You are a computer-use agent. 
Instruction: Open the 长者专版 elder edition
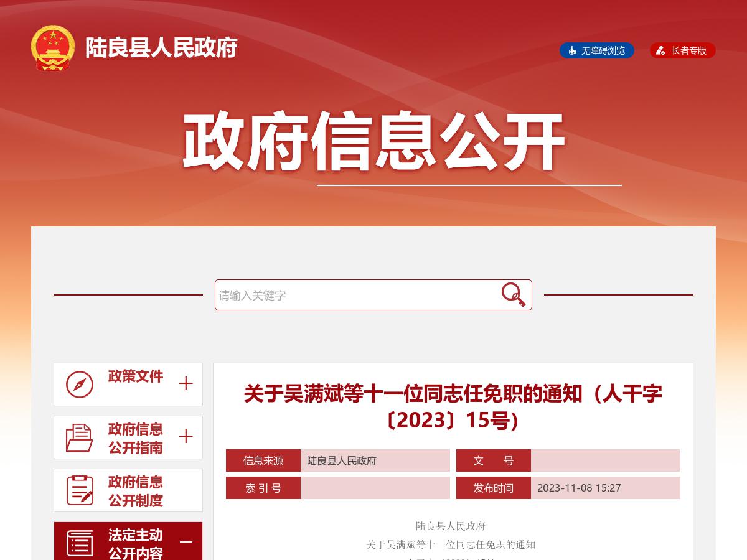[683, 50]
